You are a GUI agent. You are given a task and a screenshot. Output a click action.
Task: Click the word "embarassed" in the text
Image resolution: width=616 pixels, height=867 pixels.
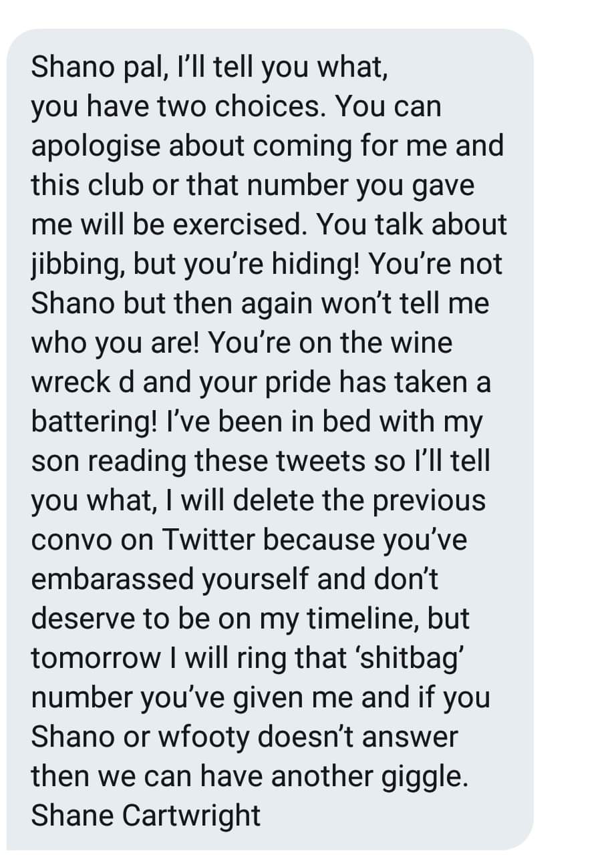click(x=111, y=579)
